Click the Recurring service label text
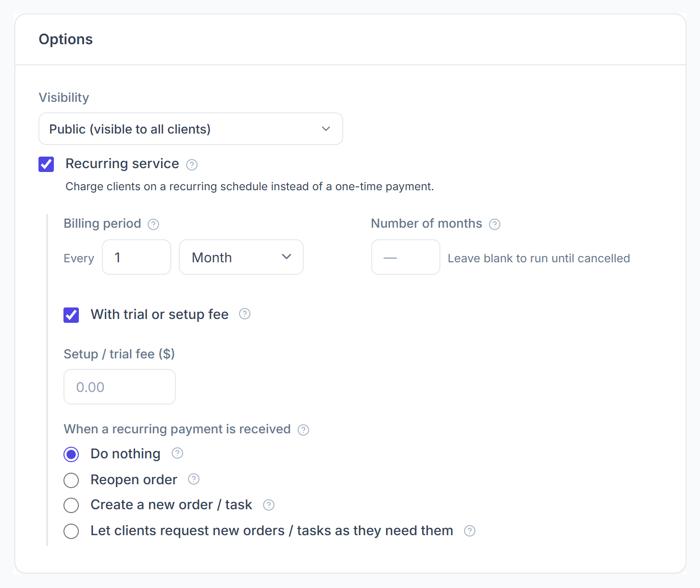Image resolution: width=700 pixels, height=588 pixels. click(122, 164)
